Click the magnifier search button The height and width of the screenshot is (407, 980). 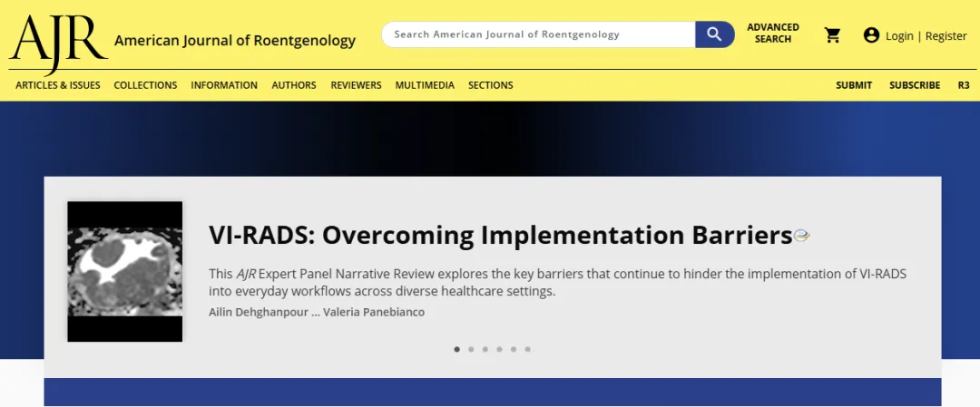pyautogui.click(x=714, y=34)
